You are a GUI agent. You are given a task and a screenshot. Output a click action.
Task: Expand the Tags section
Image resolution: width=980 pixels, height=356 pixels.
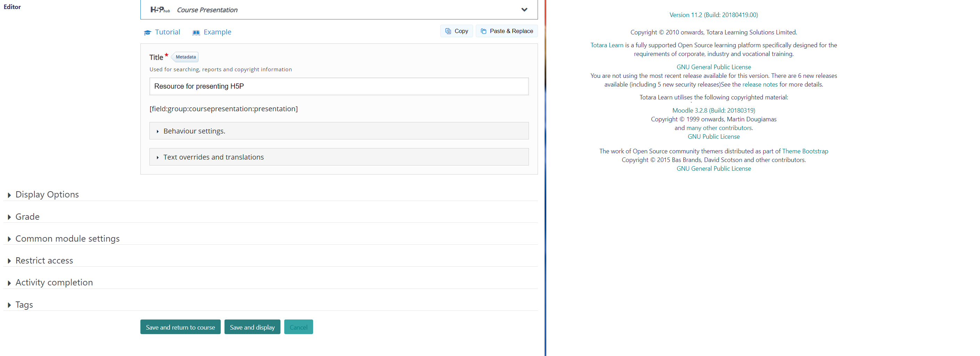[x=24, y=305]
